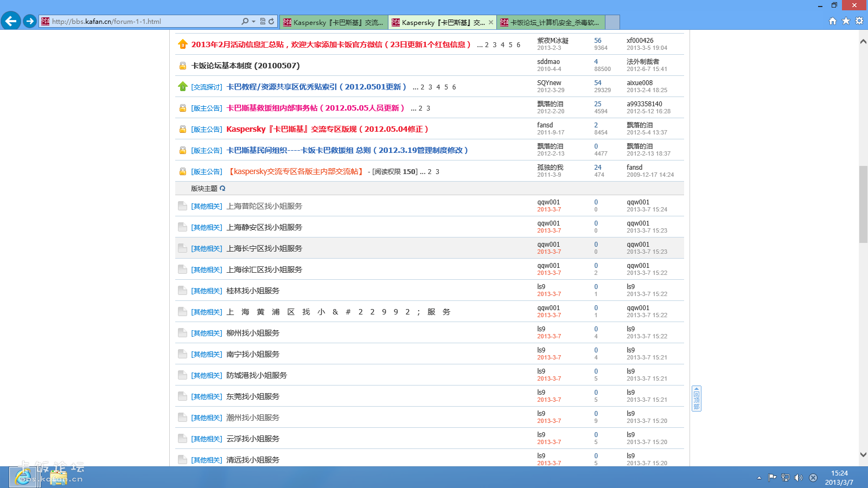Open thread 柳州找小姐服务
The image size is (868, 488).
coord(253,333)
